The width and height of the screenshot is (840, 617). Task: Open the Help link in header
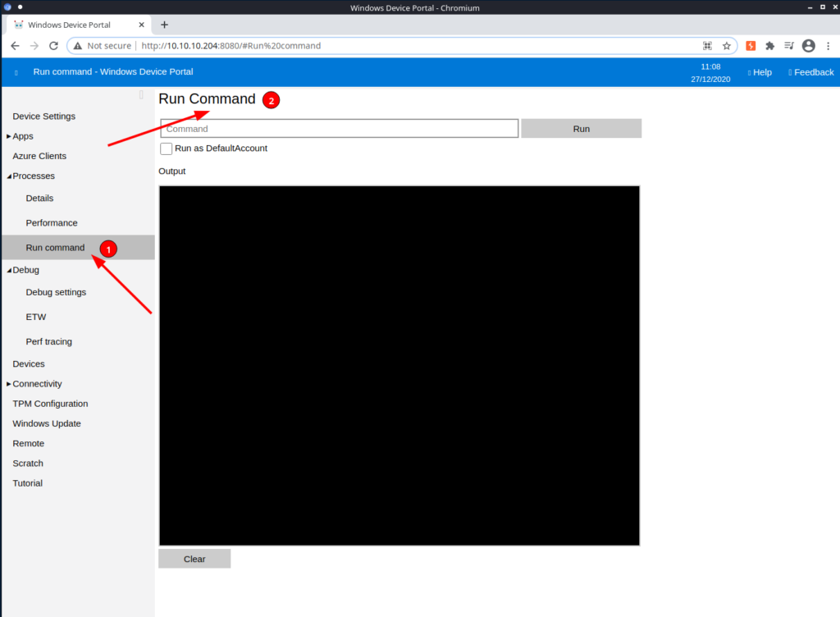pyautogui.click(x=760, y=72)
